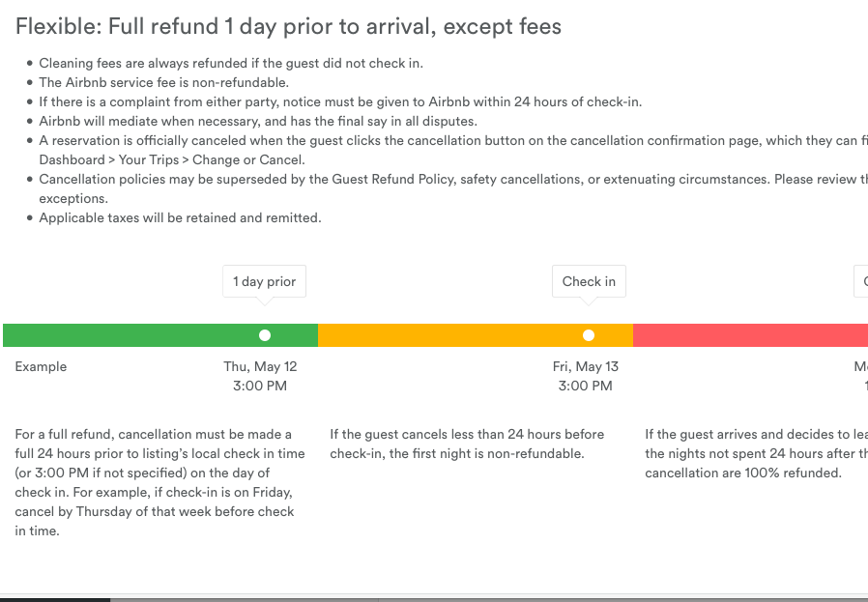Screen dimensions: 868x602
Task: Click the white dot on the green timeline segment
Action: [x=265, y=335]
